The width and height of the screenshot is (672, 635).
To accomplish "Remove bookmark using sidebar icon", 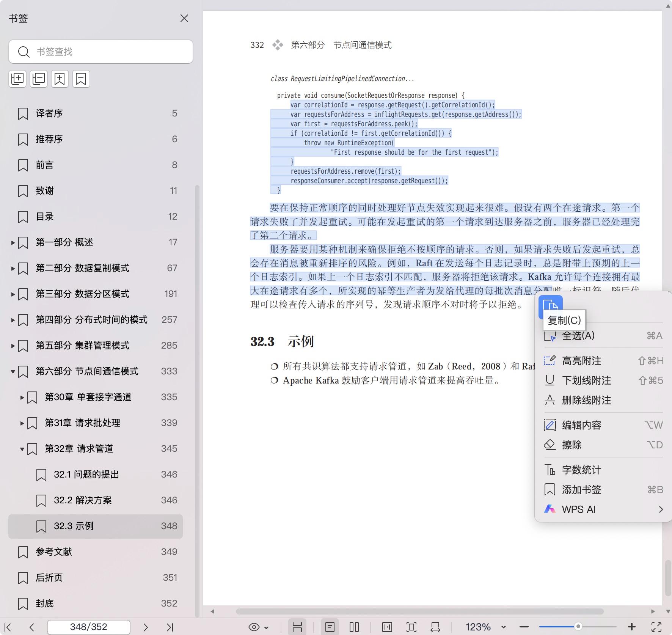I will 81,79.
